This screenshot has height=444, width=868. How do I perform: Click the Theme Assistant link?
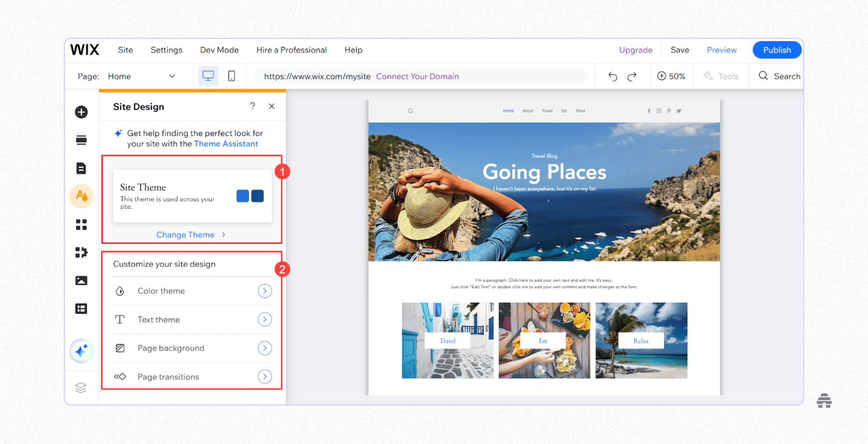click(x=226, y=144)
